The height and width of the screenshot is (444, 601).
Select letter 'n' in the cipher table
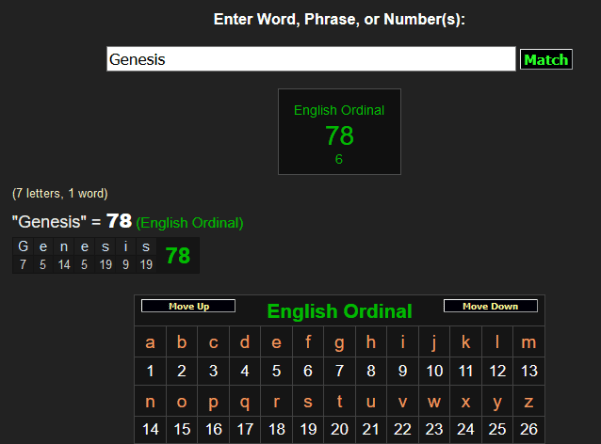[x=150, y=401]
